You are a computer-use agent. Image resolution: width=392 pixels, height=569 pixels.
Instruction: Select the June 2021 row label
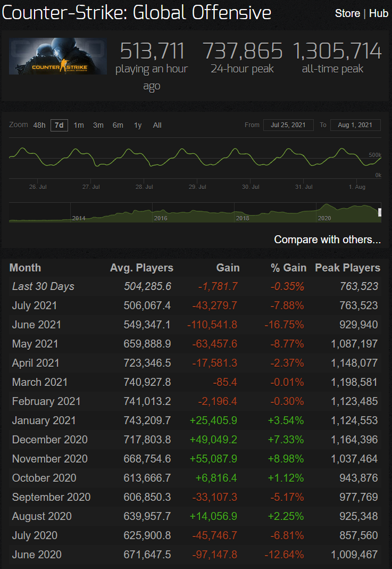(x=37, y=325)
